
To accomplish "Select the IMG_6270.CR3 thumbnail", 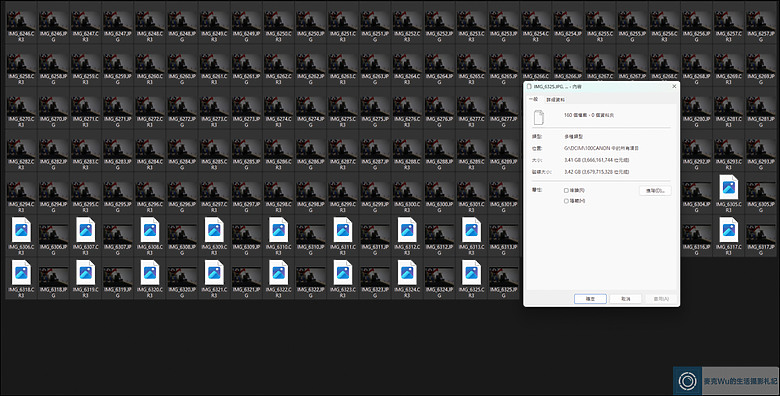I will coord(21,107).
